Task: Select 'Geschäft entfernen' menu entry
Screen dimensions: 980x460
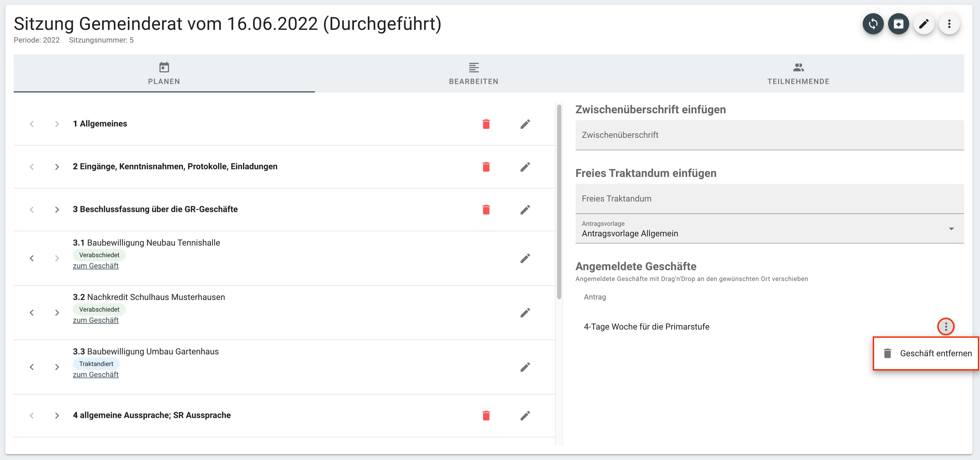Action: point(928,353)
